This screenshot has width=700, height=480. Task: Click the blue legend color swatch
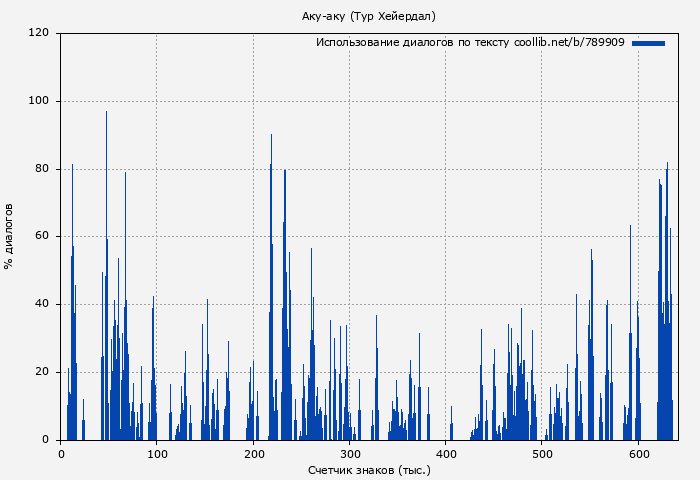648,43
